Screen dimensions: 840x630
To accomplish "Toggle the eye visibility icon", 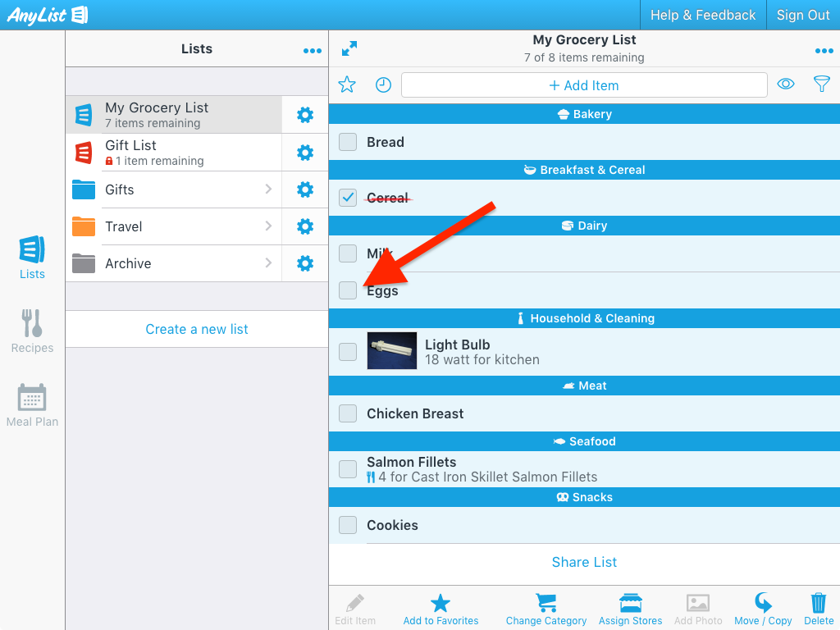I will [786, 84].
